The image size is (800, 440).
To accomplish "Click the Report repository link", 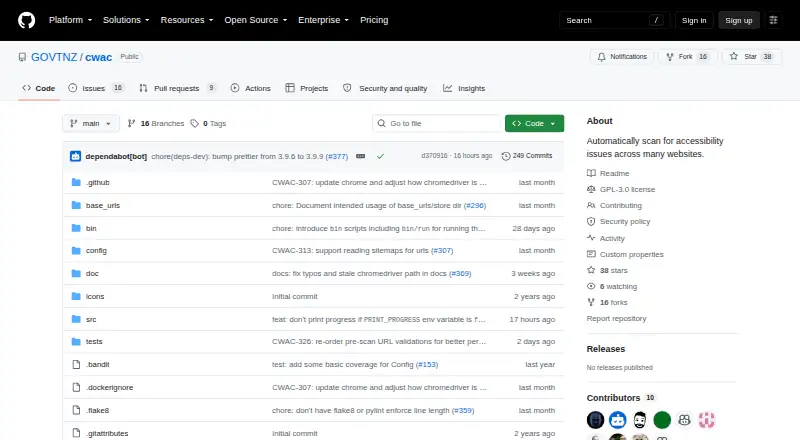I will tap(616, 319).
